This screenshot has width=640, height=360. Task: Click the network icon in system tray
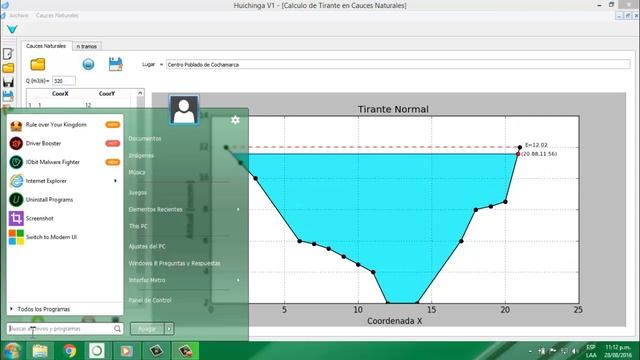(564, 351)
